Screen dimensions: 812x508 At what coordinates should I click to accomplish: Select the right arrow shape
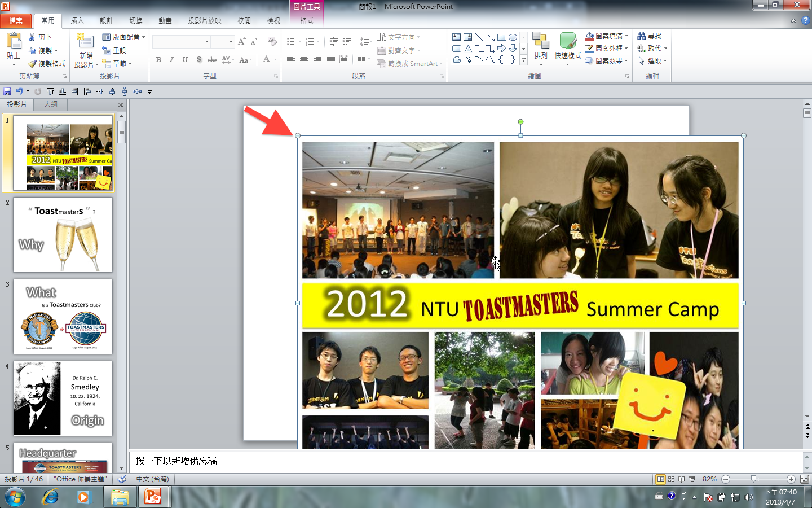click(x=501, y=49)
